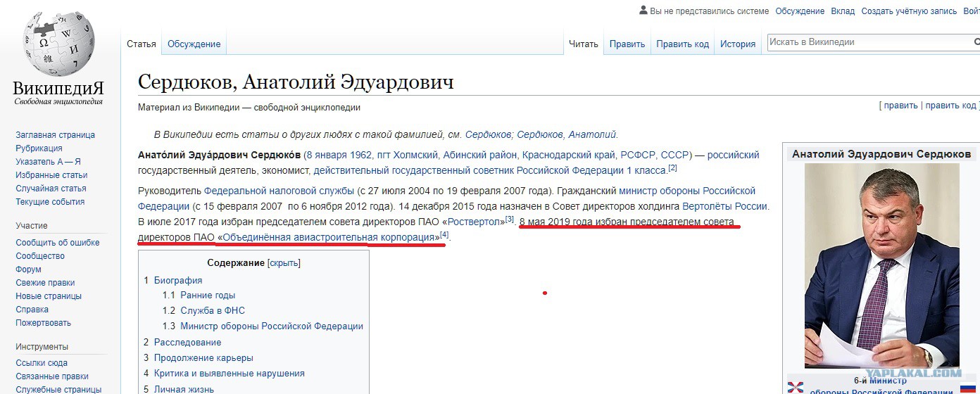Open Федеральной налоговой службы link
This screenshot has height=394, width=980.
[x=279, y=191]
